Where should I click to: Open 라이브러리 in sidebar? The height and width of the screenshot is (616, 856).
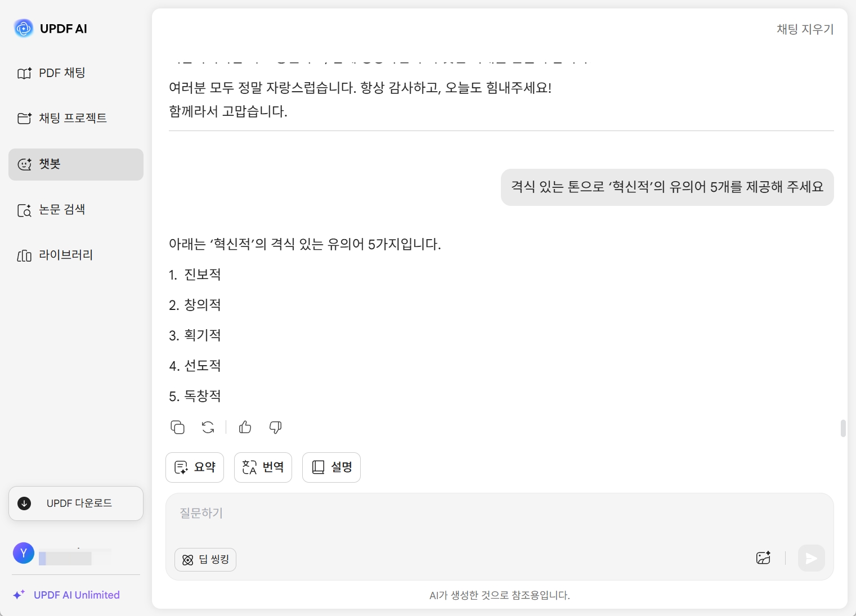coord(76,255)
